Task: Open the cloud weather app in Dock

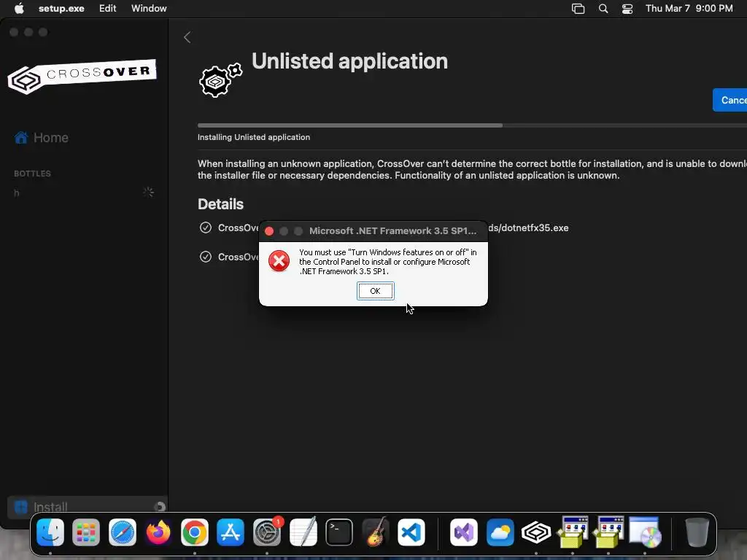Action: click(500, 532)
